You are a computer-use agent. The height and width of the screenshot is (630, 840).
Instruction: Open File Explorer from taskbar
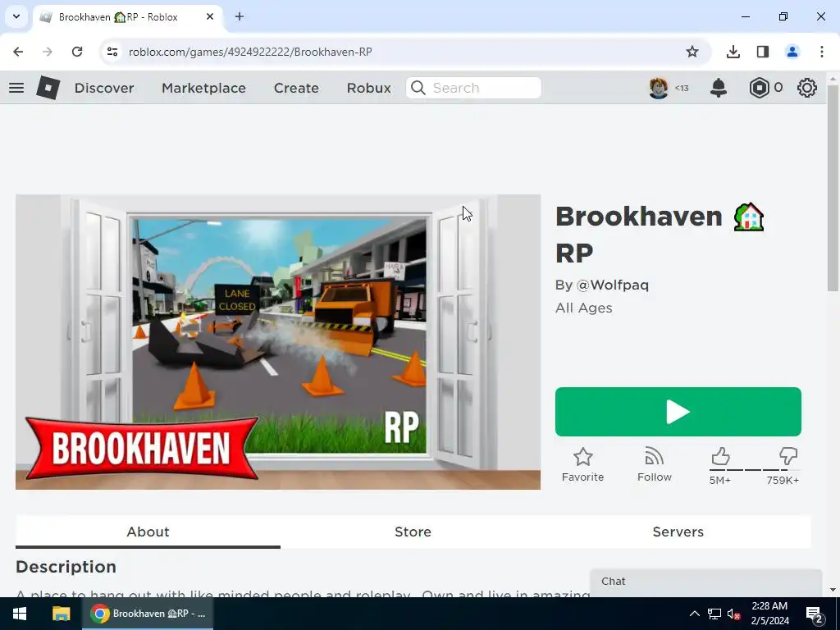point(61,614)
